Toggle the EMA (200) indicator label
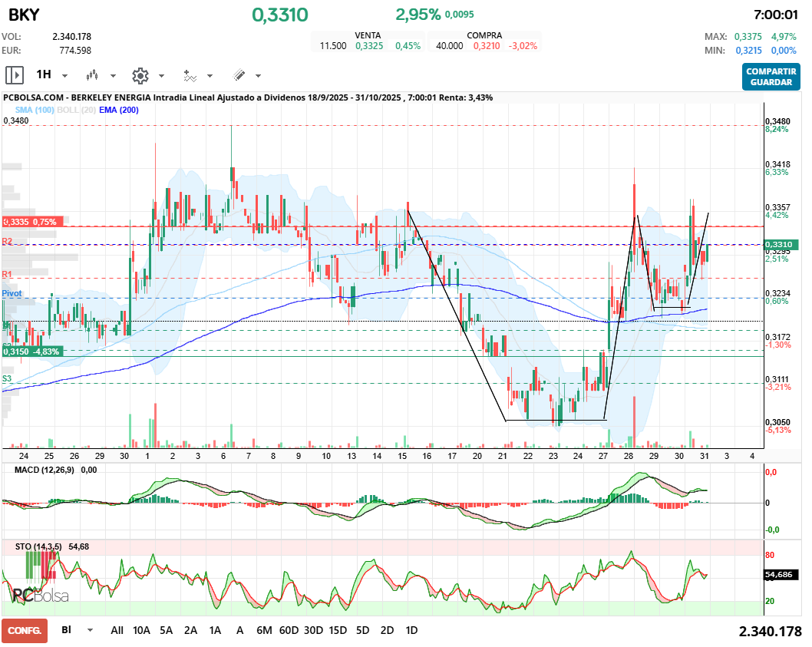The width and height of the screenshot is (812, 647). click(x=119, y=110)
